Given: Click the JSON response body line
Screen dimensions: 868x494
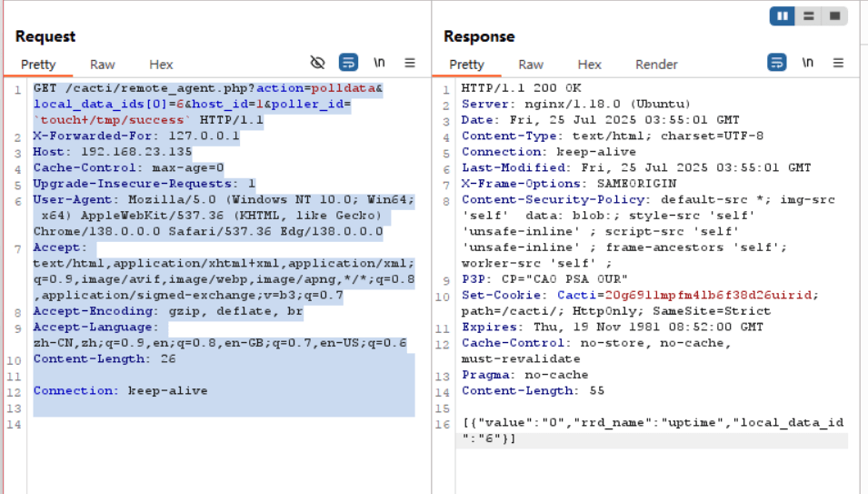Looking at the screenshot, I should coord(652,423).
